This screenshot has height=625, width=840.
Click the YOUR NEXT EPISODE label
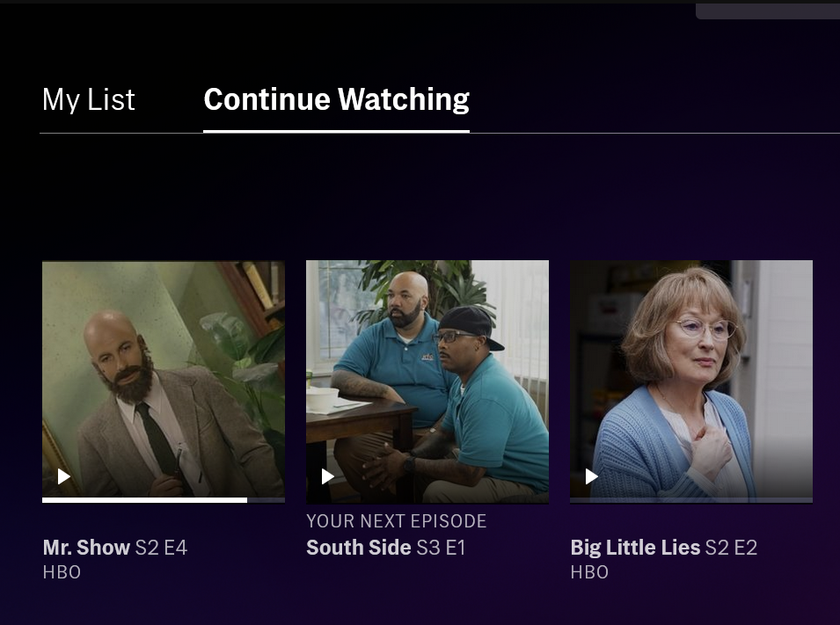(397, 521)
